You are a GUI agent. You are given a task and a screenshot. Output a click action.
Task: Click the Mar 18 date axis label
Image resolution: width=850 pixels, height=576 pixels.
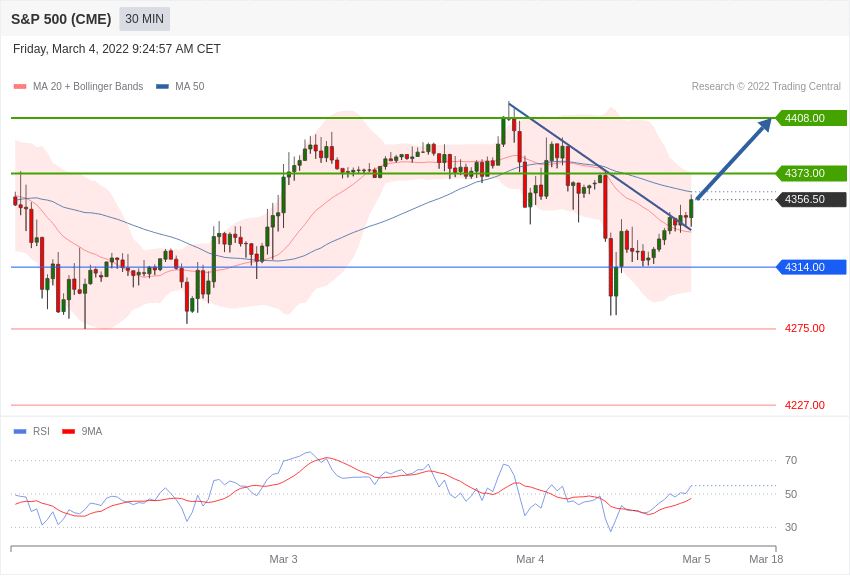click(x=766, y=559)
